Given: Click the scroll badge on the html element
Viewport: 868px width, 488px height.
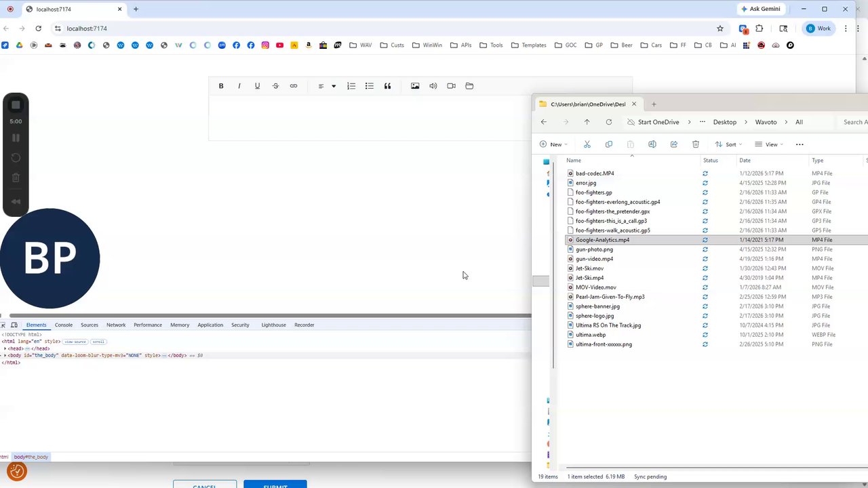Looking at the screenshot, I should pos(98,342).
